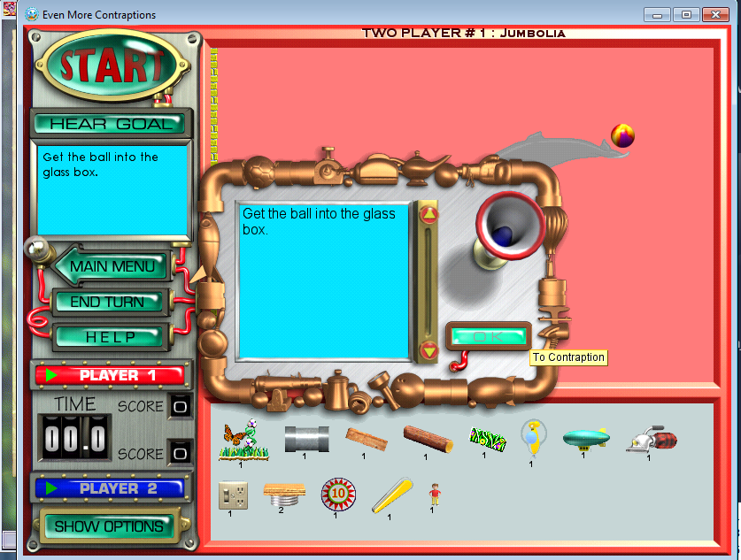Pick the electrical outlet switch part
741x560 pixels.
[x=233, y=495]
